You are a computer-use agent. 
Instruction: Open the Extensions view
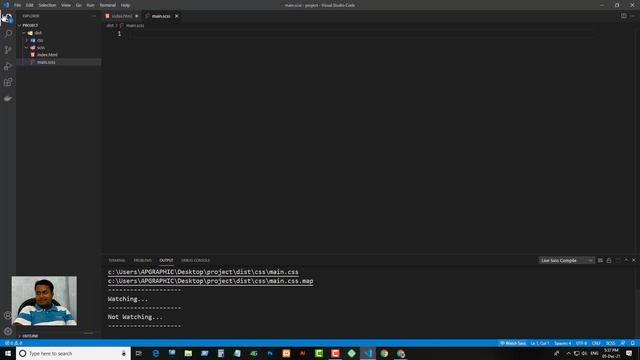coord(8,82)
